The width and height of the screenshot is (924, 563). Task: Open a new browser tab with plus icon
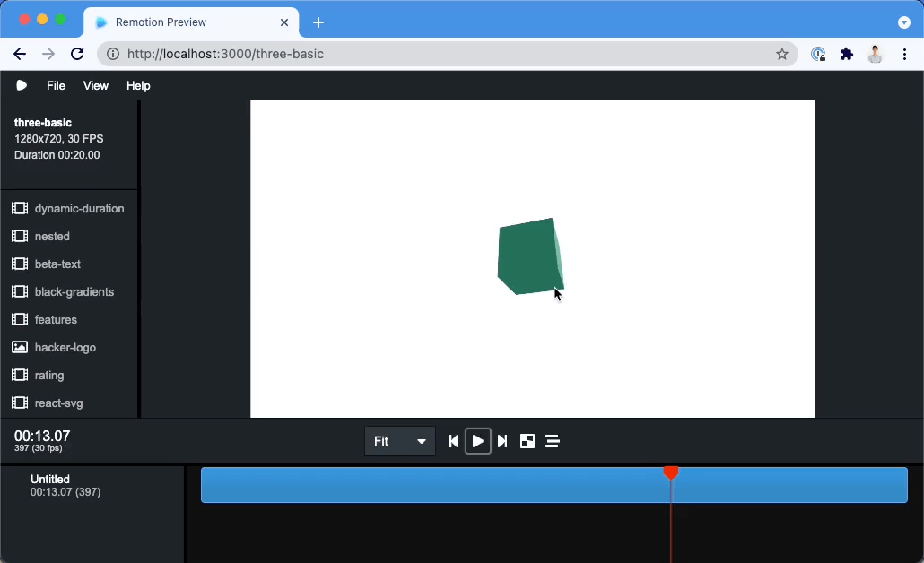tap(318, 22)
